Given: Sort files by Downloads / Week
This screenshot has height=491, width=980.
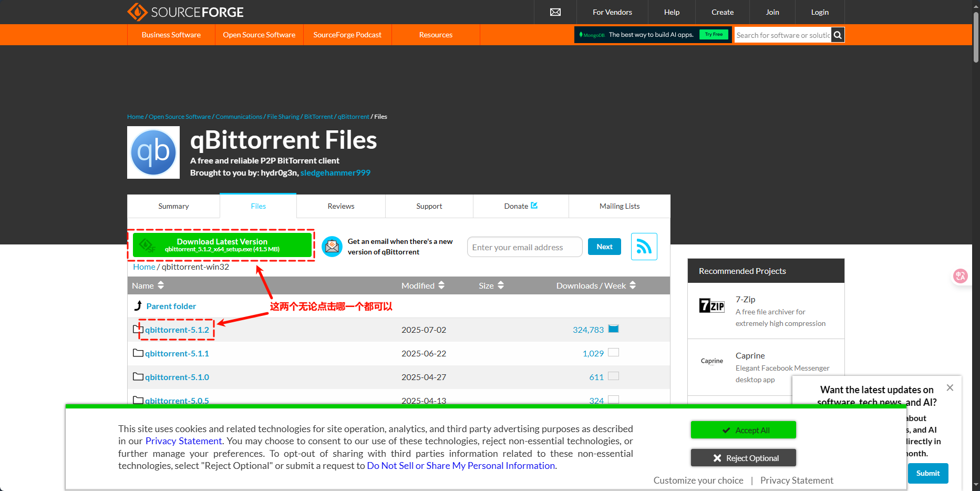Looking at the screenshot, I should [596, 285].
